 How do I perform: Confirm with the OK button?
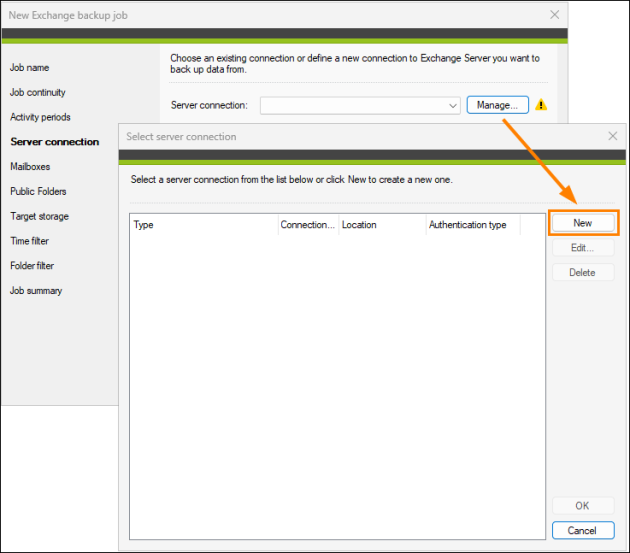pos(583,506)
